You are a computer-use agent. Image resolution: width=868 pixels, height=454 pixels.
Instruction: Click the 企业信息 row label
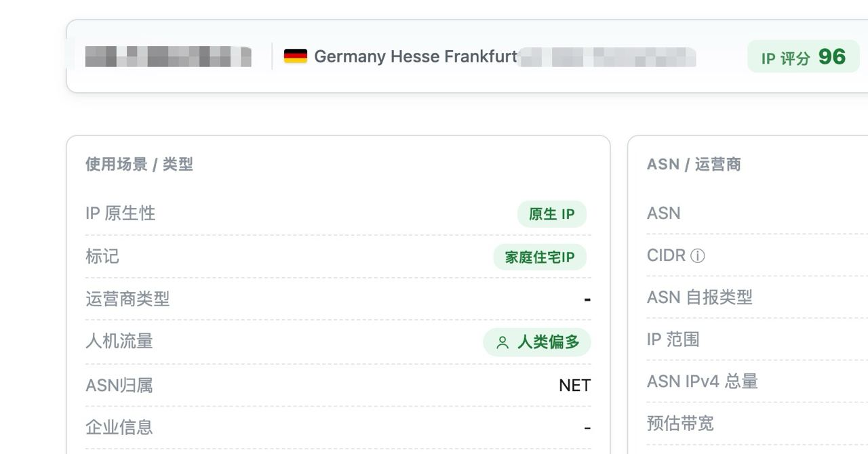[x=119, y=427]
